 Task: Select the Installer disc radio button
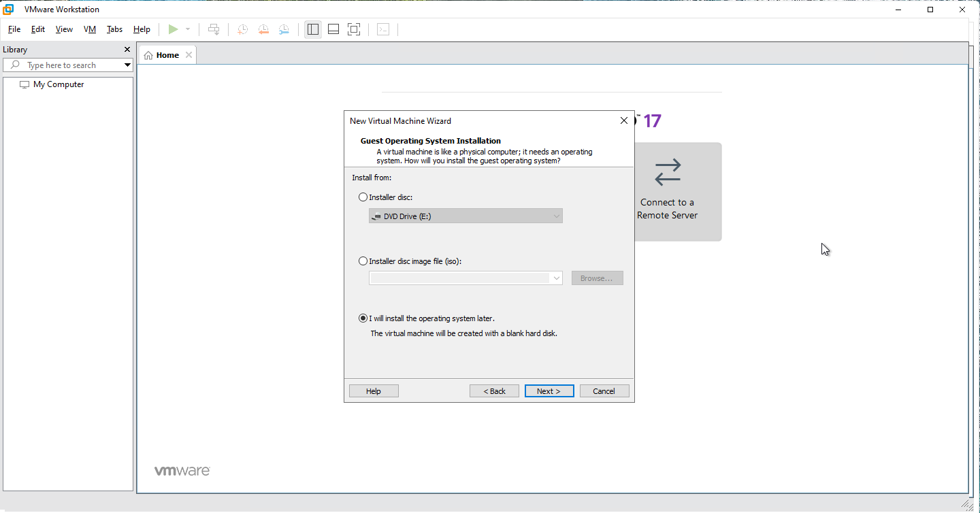[363, 197]
